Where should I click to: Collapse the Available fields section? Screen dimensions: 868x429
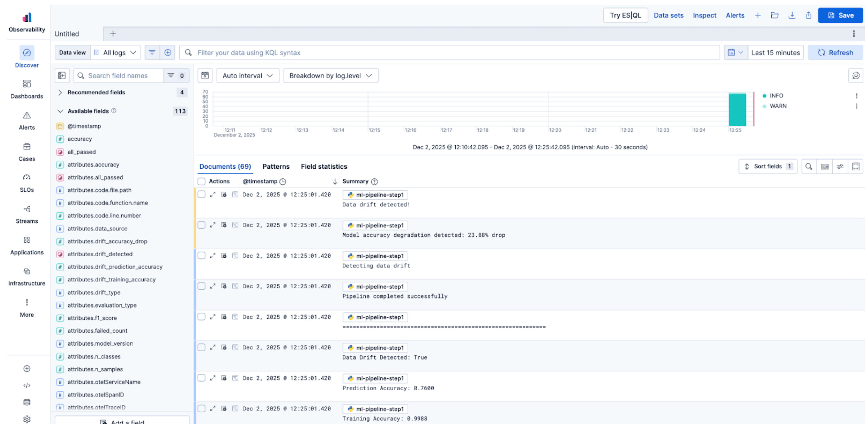point(60,111)
